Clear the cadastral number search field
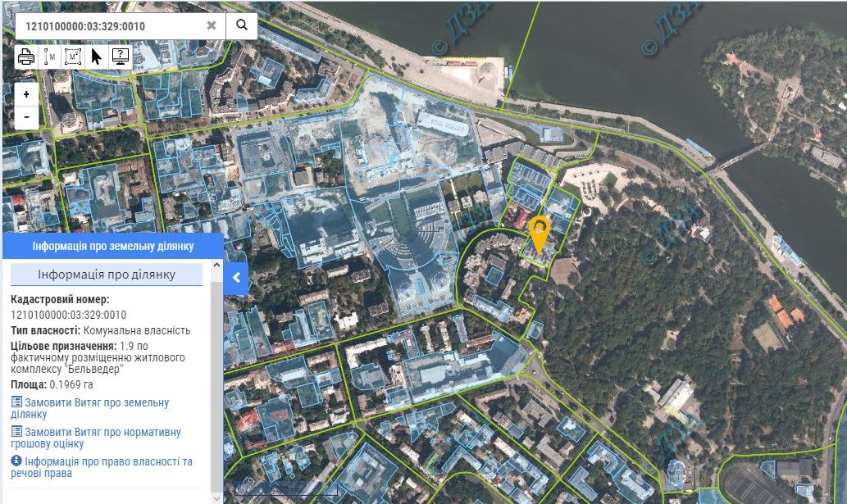Viewport: 847px width, 504px height. click(x=212, y=25)
